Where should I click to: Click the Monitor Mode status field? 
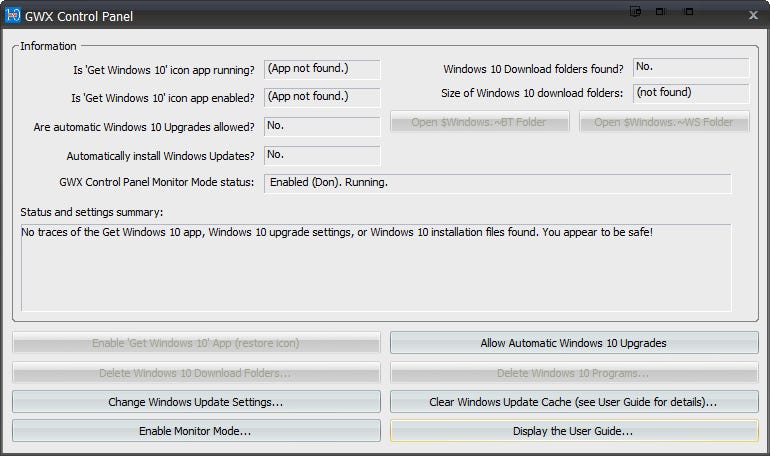[x=497, y=183]
